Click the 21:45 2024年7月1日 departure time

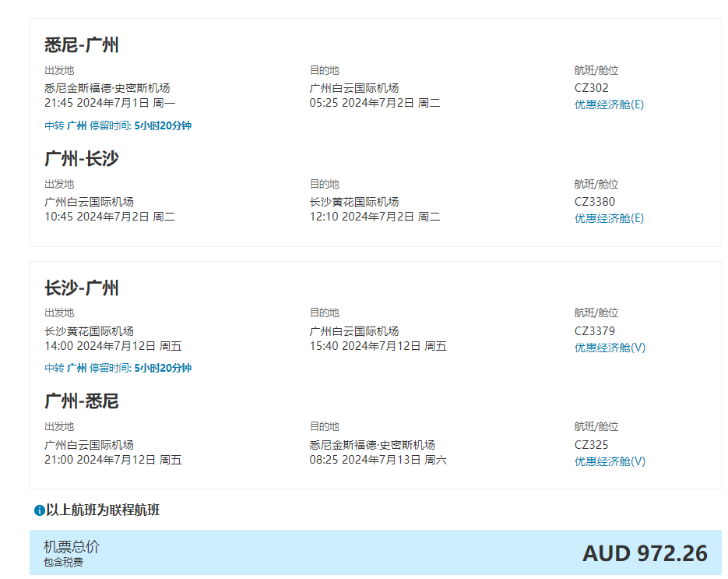click(110, 103)
